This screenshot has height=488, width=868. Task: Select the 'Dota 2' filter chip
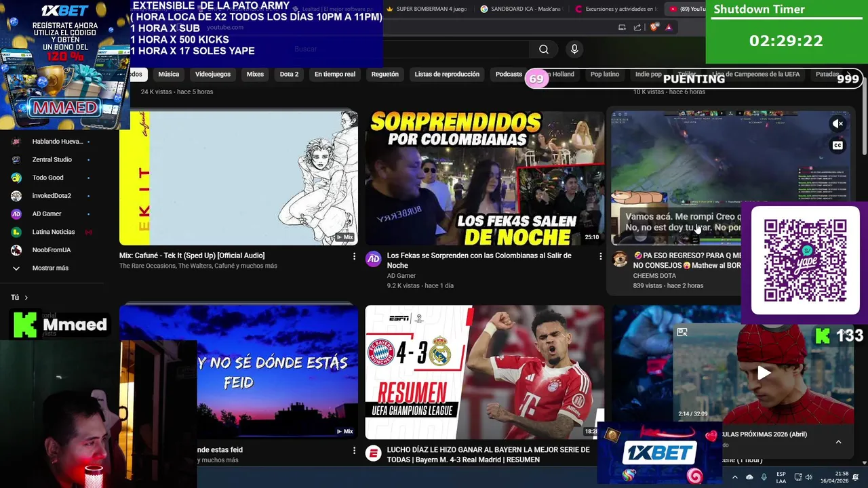[x=289, y=74]
